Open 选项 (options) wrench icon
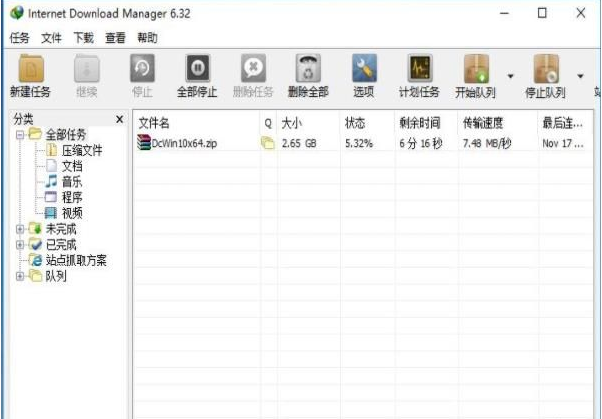The height and width of the screenshot is (419, 602). click(364, 69)
